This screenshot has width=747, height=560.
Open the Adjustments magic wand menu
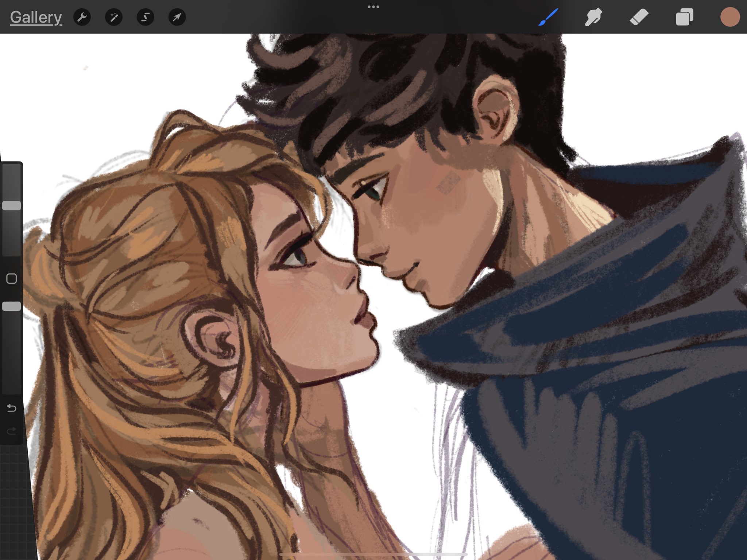113,17
